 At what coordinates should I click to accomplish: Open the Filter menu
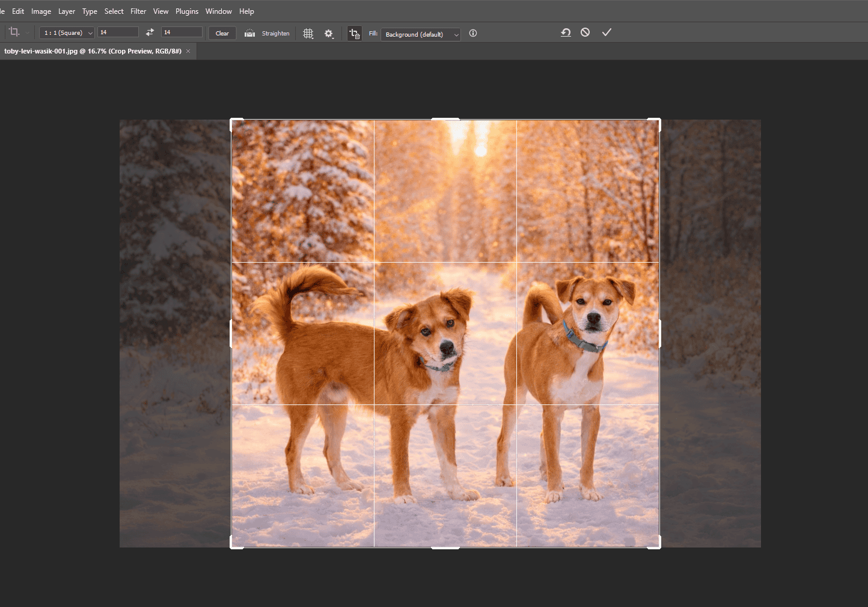pyautogui.click(x=138, y=11)
